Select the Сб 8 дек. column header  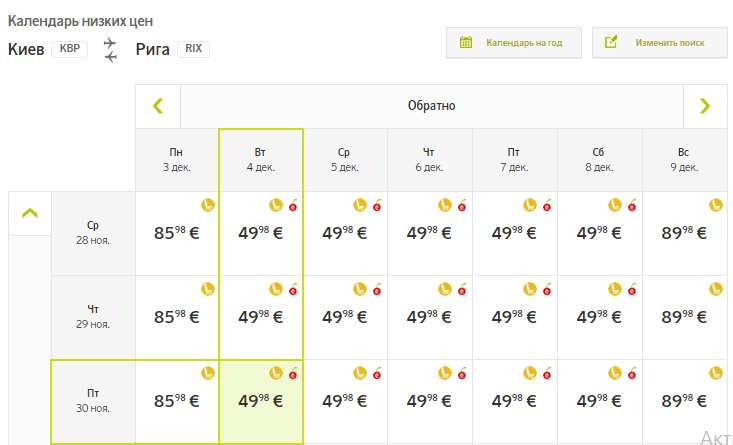[598, 160]
